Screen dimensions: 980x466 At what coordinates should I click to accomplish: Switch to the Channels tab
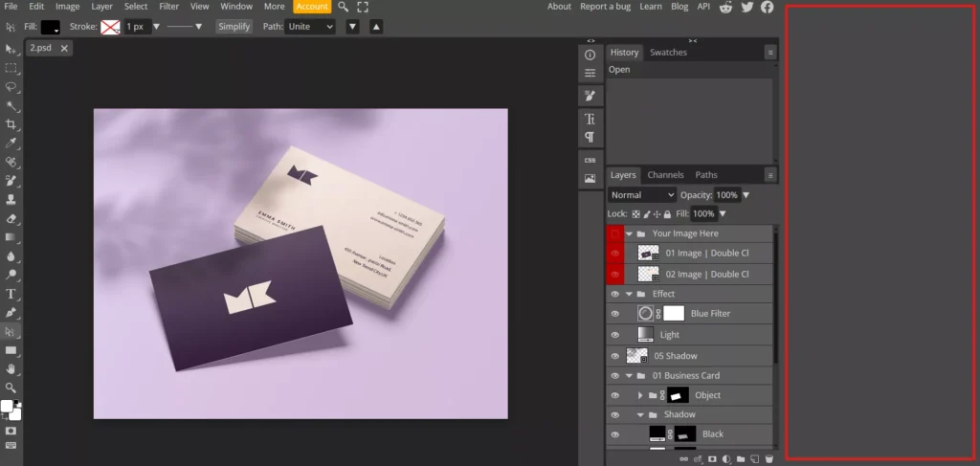(666, 175)
